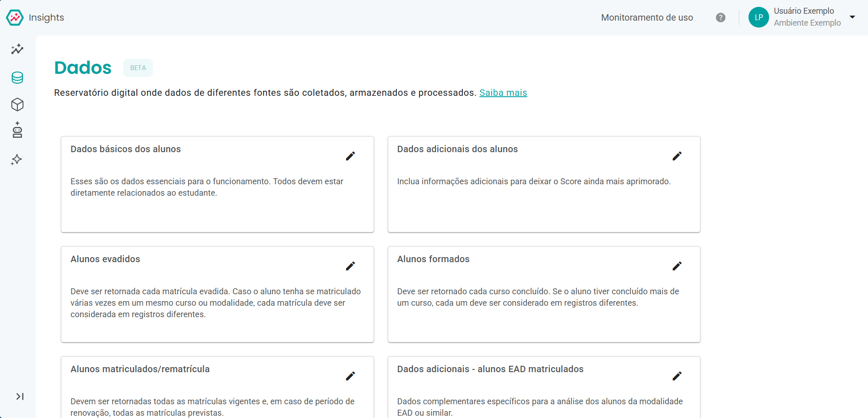Edit Alunos matriculados/rematrícula with pencil icon
This screenshot has width=868, height=418.
coord(350,376)
